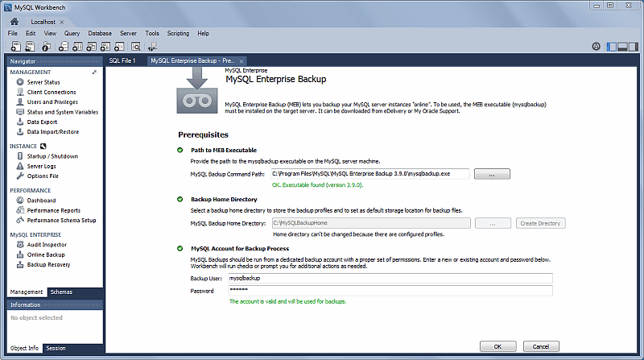Create new stored procedure icon
This screenshot has height=360, width=644.
pyautogui.click(x=105, y=47)
